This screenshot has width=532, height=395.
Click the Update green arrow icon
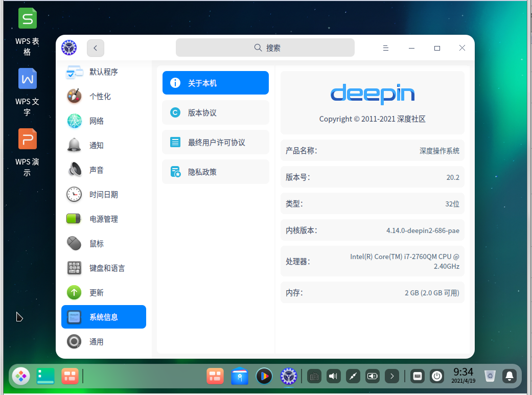click(x=74, y=292)
